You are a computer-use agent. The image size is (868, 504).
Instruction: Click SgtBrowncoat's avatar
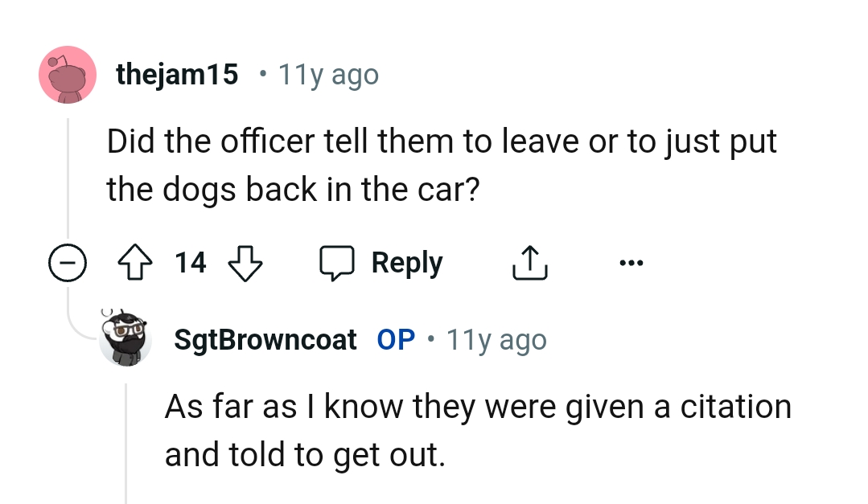pyautogui.click(x=125, y=339)
